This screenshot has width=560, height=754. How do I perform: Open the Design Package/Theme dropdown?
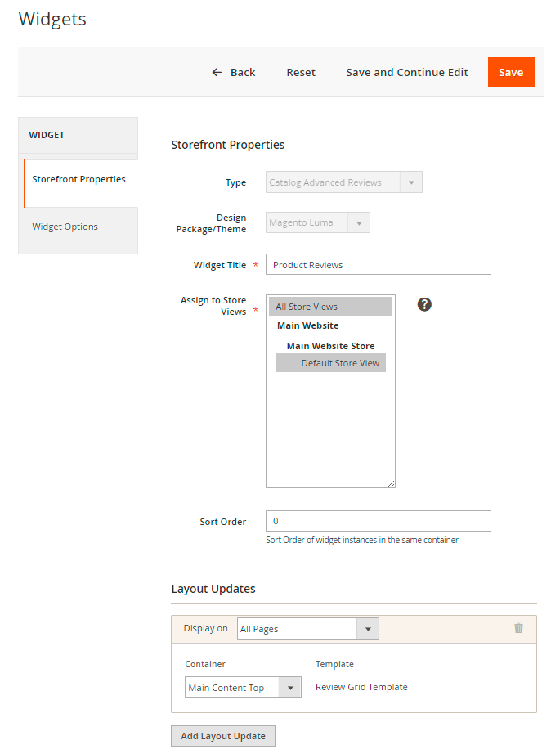(x=318, y=222)
